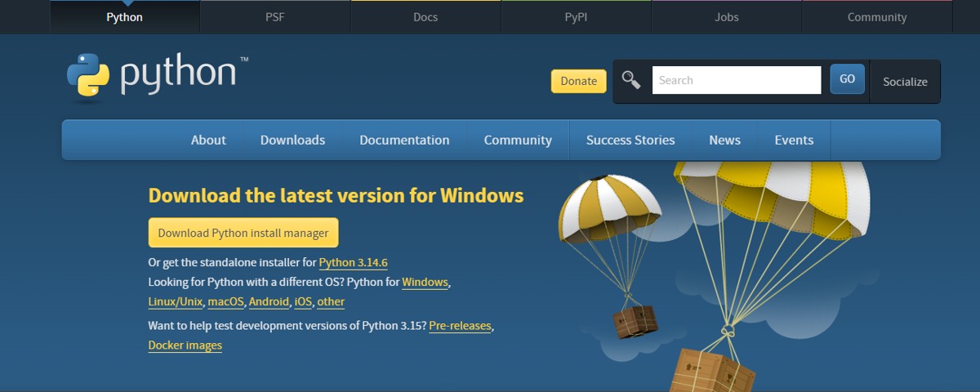
Task: Open the Python 3.14.6 installer link
Action: point(353,263)
